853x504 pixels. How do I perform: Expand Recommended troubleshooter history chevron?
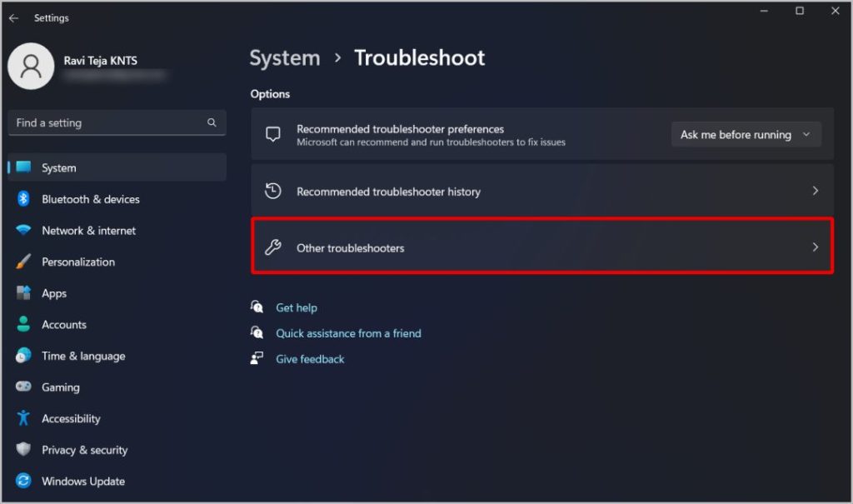[815, 191]
